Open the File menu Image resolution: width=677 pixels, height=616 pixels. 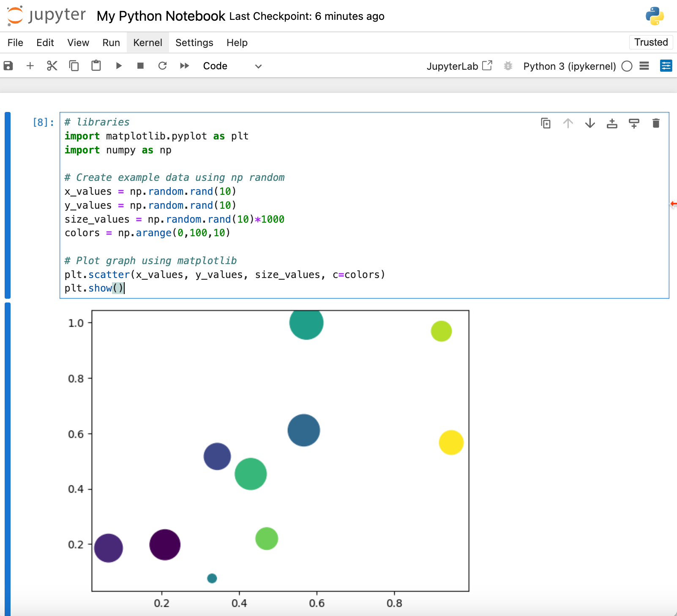tap(15, 43)
